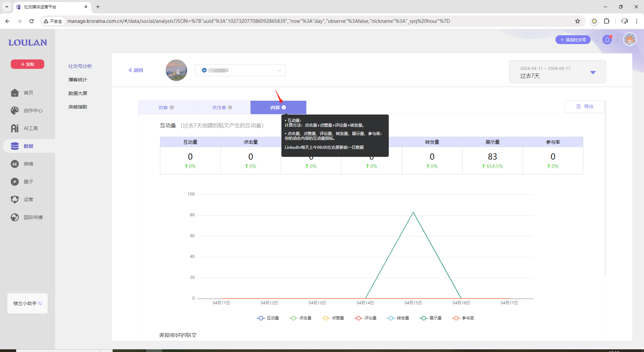Open the tab search dropdown arrow
Viewport: 644px width, 352px height.
tap(6, 7)
